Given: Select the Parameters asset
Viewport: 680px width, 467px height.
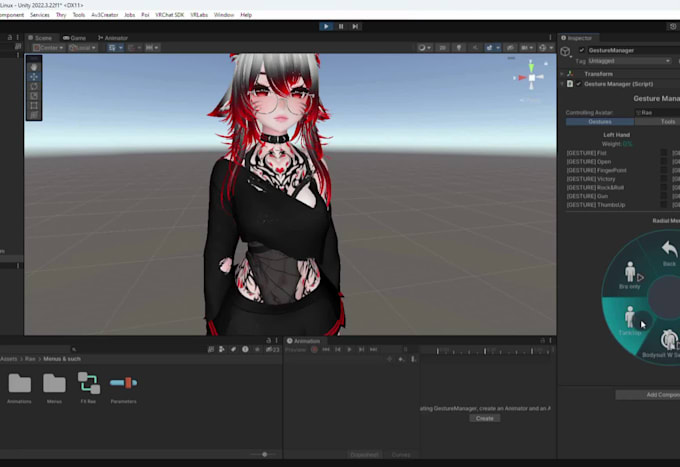Looking at the screenshot, I should click(x=124, y=388).
